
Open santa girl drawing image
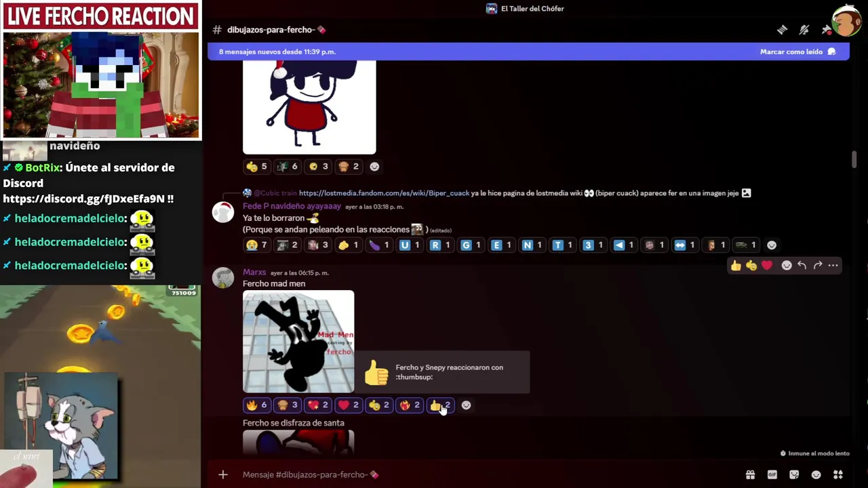tap(309, 107)
